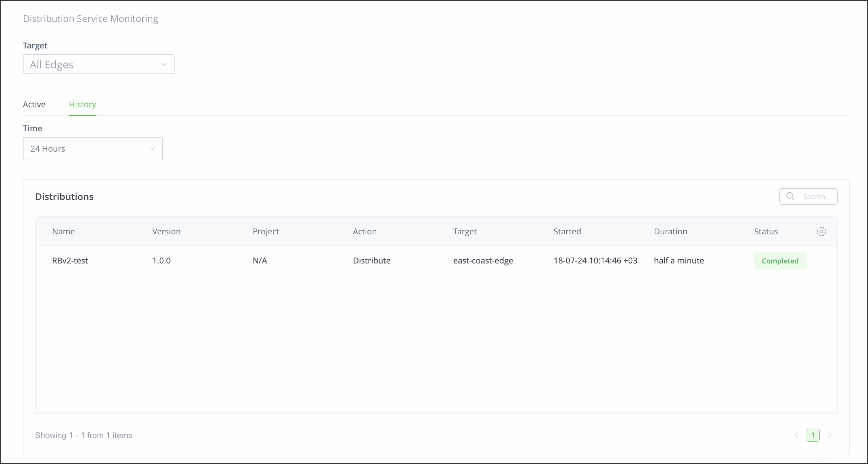Switch to the Active tab
868x464 pixels.
pos(34,105)
